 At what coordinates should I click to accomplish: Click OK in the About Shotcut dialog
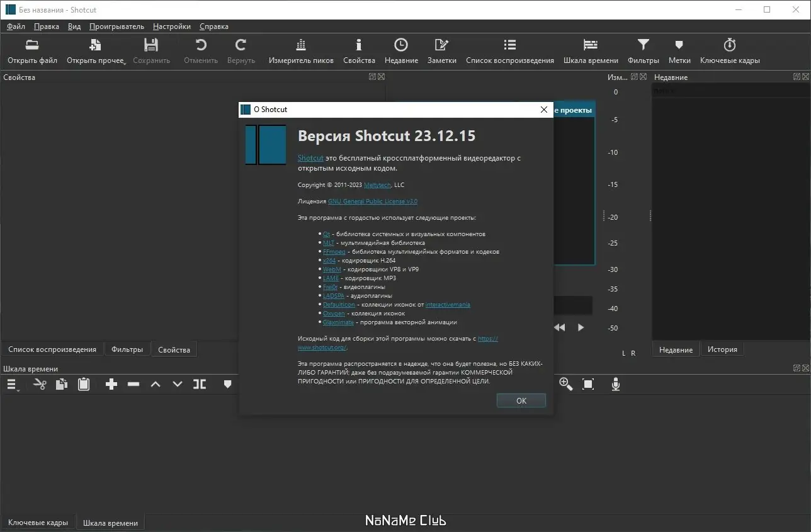point(521,400)
